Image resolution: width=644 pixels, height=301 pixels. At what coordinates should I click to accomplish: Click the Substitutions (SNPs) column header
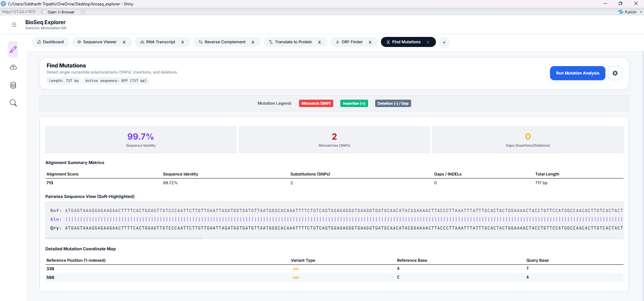tap(310, 174)
